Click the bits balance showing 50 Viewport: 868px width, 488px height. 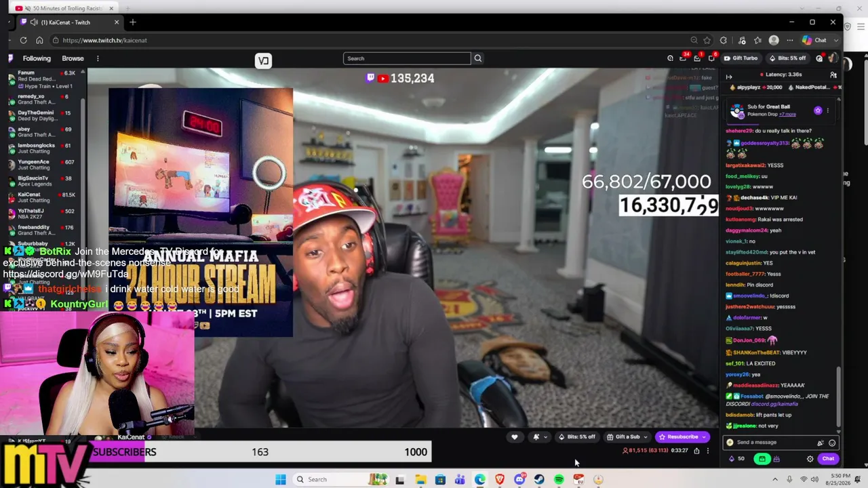(x=736, y=459)
